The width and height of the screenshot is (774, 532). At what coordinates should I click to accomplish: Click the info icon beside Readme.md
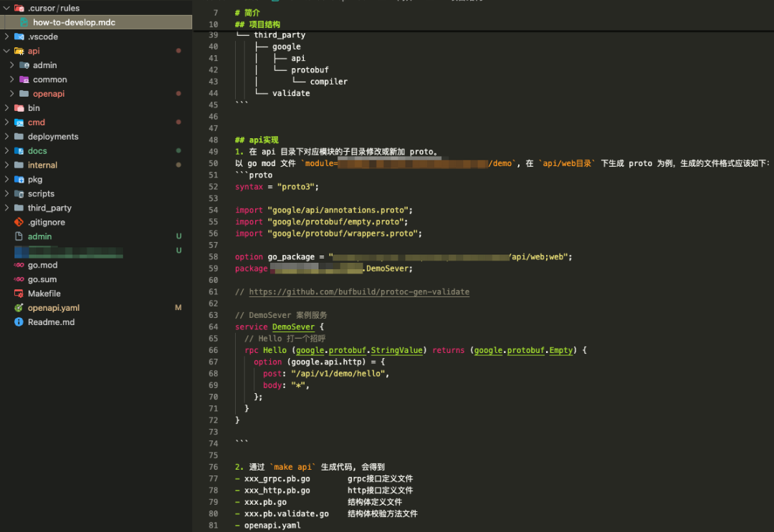tap(19, 322)
